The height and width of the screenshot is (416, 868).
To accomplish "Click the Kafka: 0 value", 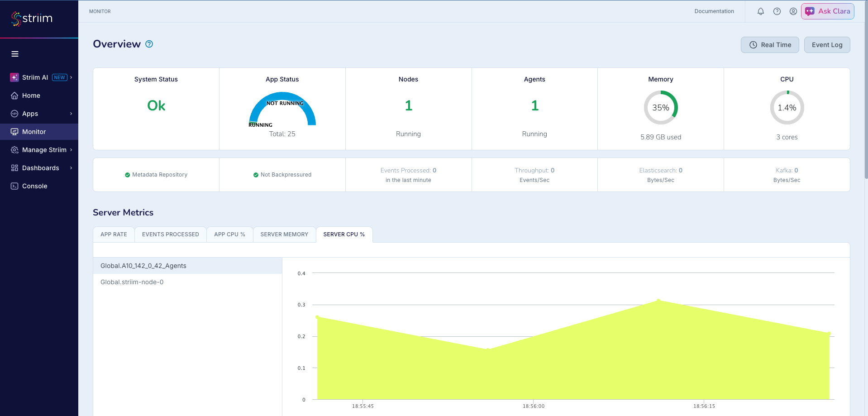I will (x=787, y=171).
